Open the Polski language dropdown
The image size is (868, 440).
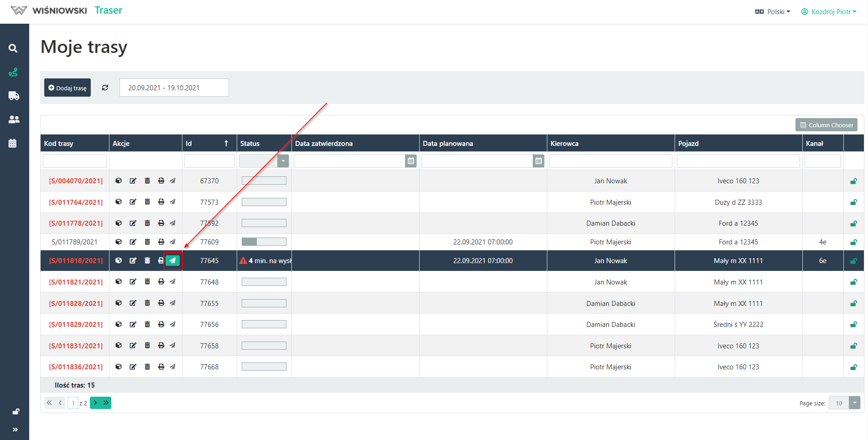pos(773,12)
